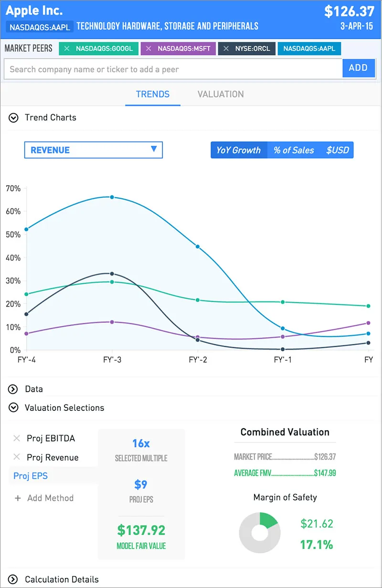Remove the NASDAQGS:MSFT peer
This screenshot has width=382, height=588.
coord(148,49)
